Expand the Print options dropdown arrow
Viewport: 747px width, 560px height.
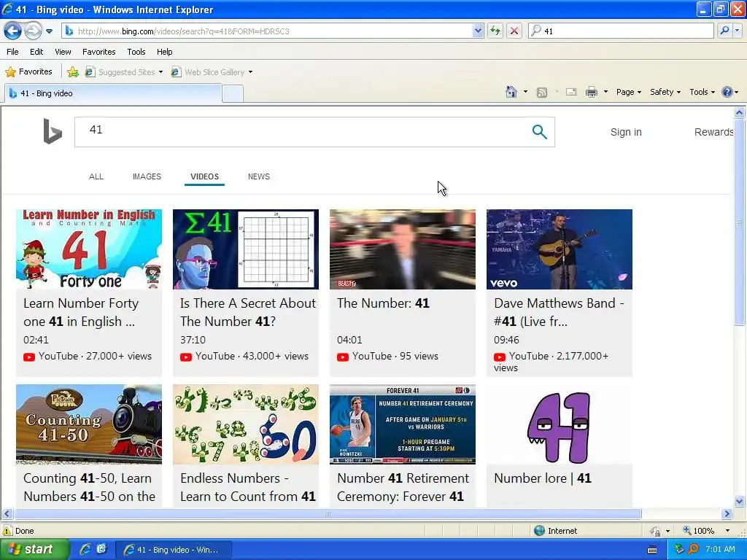coord(605,92)
